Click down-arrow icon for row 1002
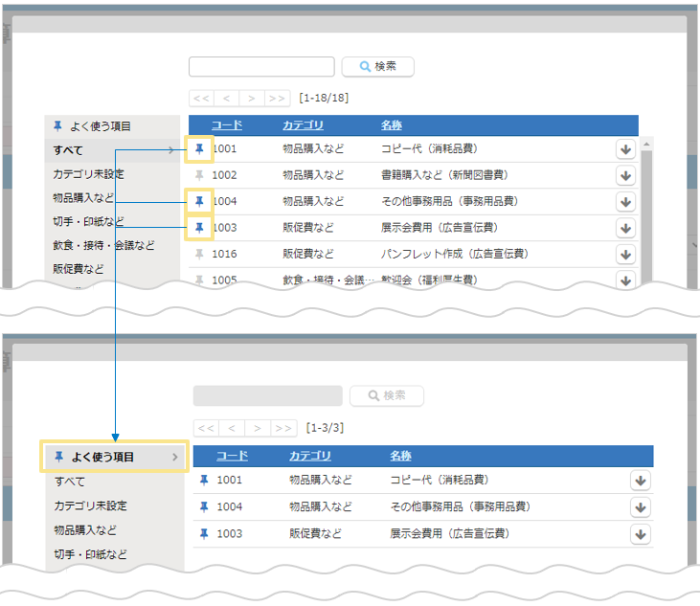 tap(625, 175)
